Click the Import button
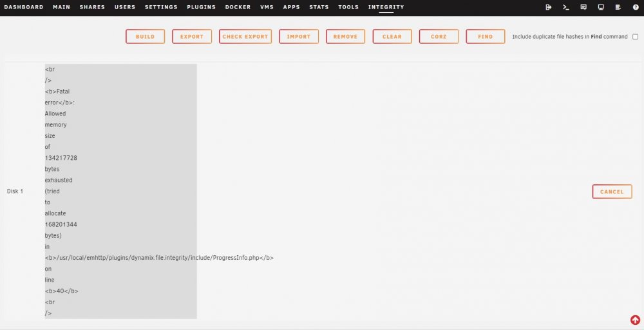 coord(299,37)
